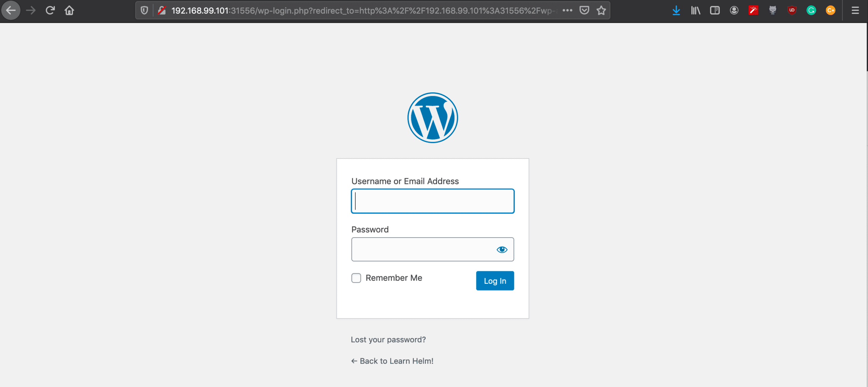Reload the current login page
The width and height of the screenshot is (868, 387).
(x=50, y=11)
